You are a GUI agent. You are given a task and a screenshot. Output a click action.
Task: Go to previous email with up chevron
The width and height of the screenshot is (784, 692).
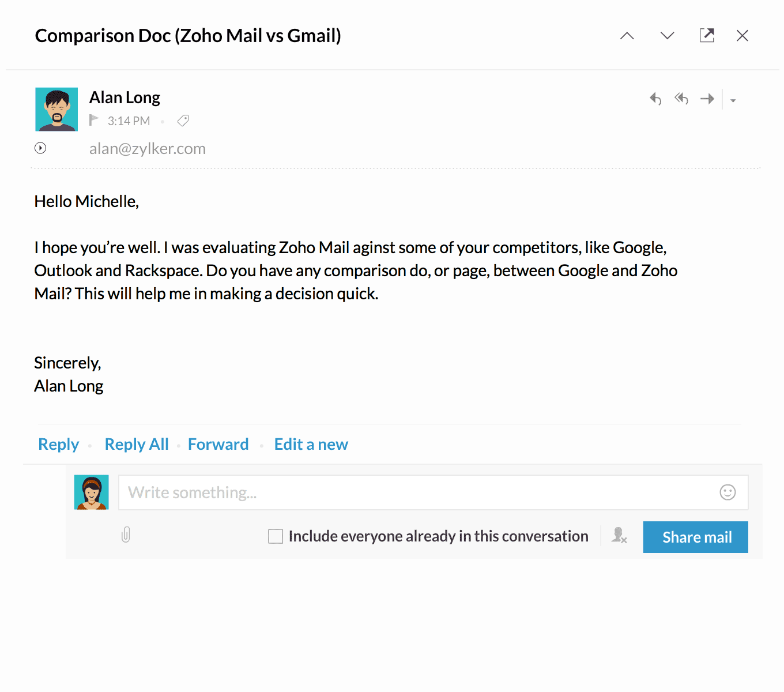point(627,36)
